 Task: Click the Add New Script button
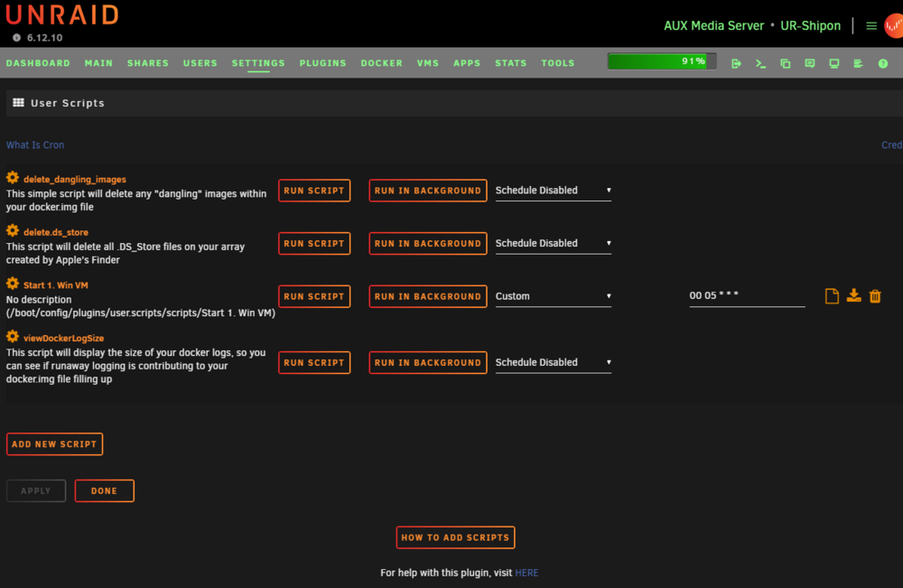[55, 444]
